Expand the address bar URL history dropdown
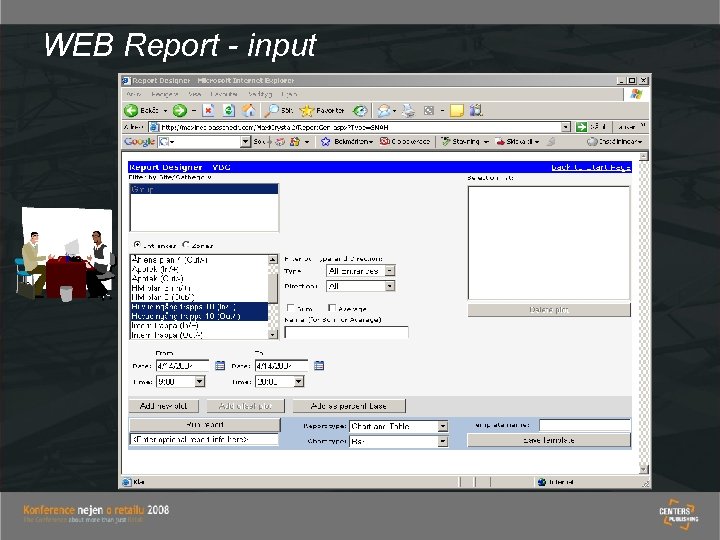Image resolution: width=720 pixels, height=540 pixels. (566, 127)
